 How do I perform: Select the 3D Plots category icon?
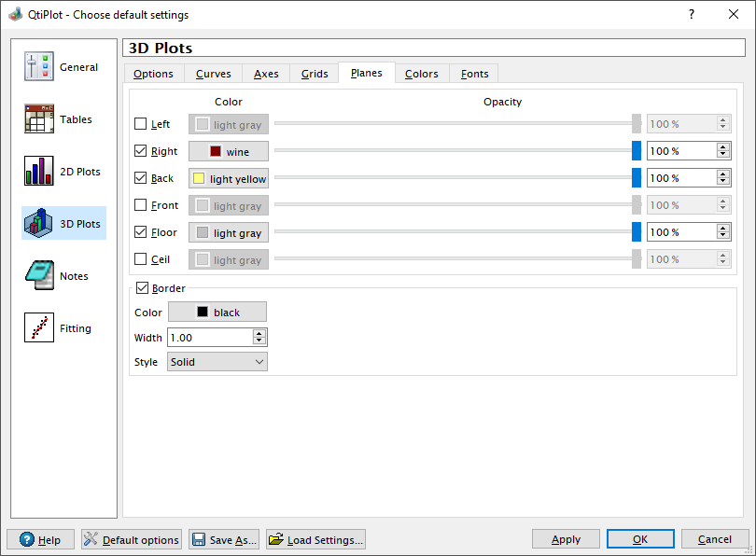40,224
